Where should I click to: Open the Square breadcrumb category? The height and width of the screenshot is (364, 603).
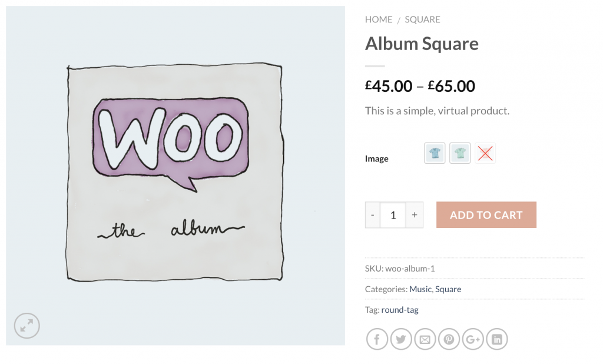pos(422,19)
